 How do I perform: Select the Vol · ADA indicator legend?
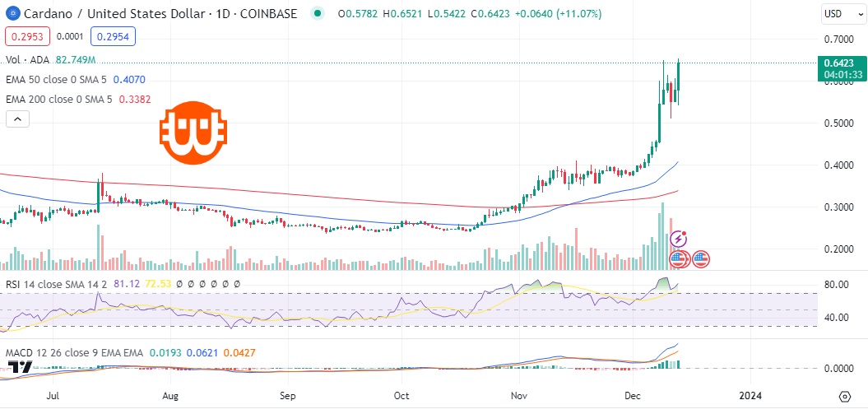click(28, 60)
